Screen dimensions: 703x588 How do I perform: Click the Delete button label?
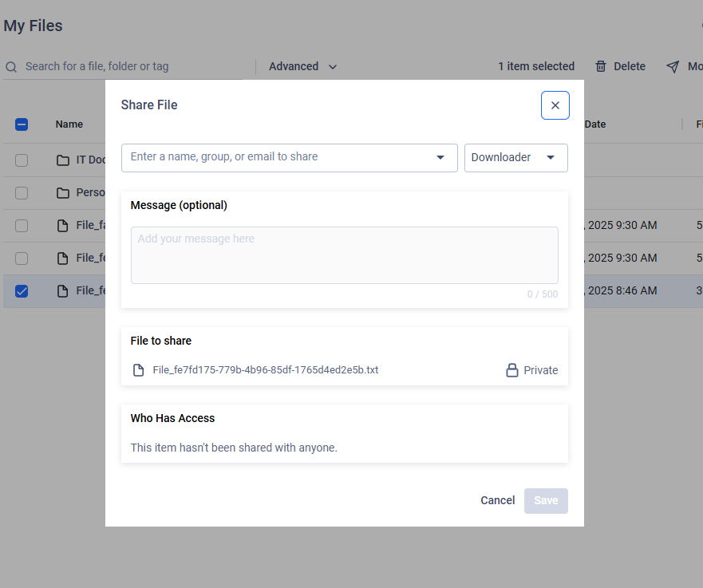pyautogui.click(x=630, y=66)
